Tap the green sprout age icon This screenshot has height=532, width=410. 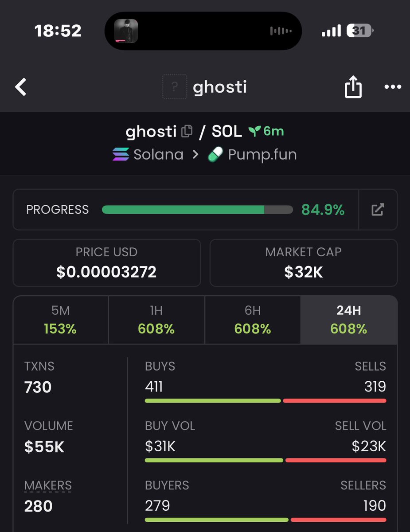(x=254, y=131)
